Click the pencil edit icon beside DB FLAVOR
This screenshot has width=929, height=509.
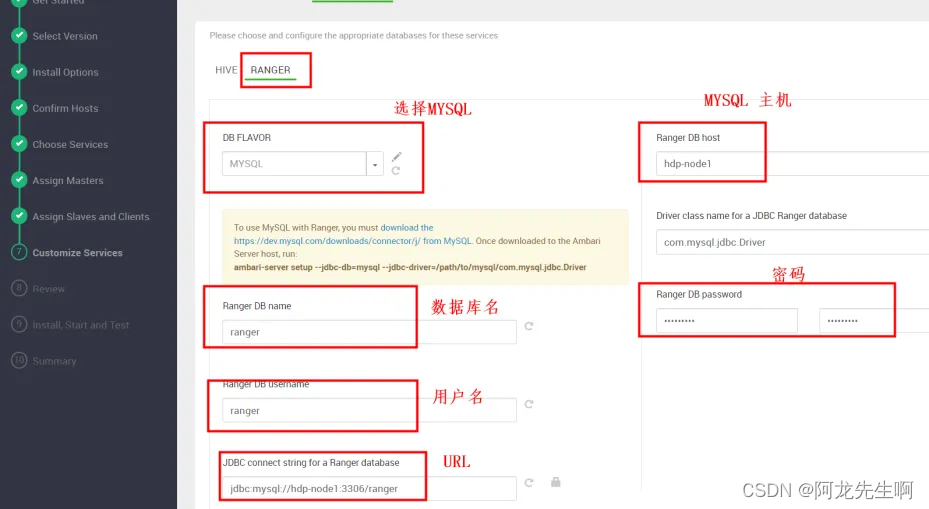tap(396, 156)
